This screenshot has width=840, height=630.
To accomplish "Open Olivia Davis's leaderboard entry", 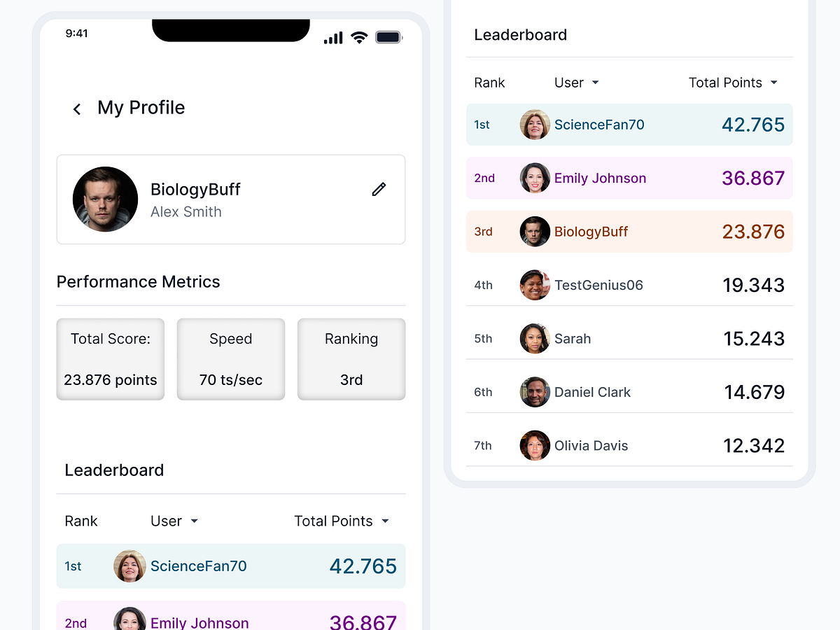I will (629, 445).
